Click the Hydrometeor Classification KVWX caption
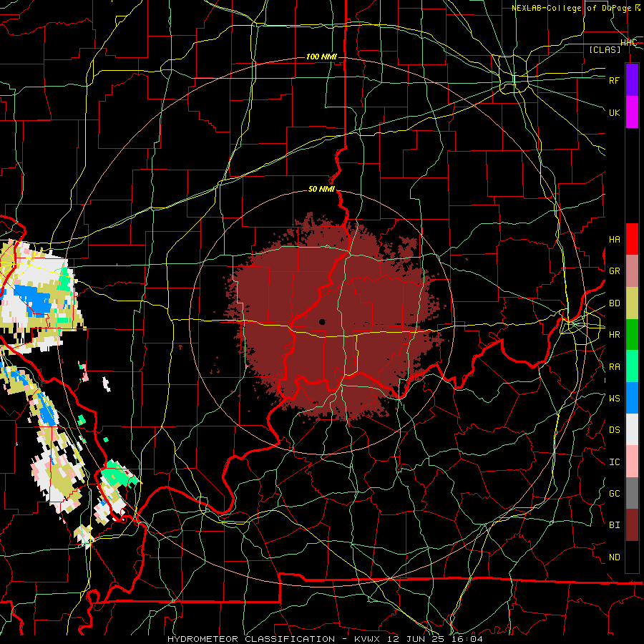This screenshot has width=644, height=644. click(325, 639)
